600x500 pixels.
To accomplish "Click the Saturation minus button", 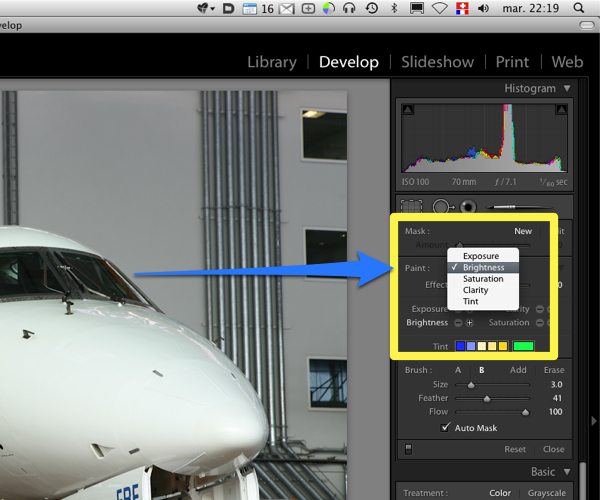I will [540, 323].
